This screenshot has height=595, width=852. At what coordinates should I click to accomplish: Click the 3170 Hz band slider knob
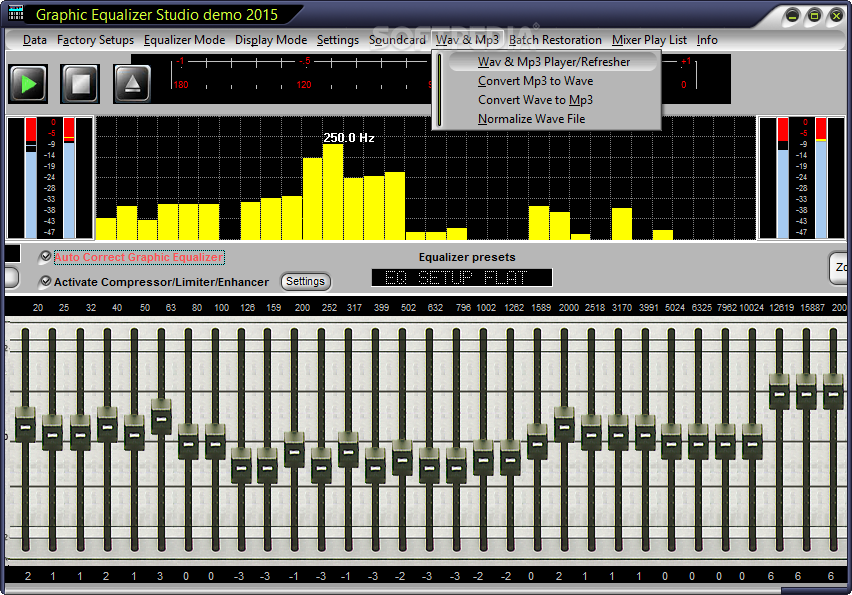[618, 433]
